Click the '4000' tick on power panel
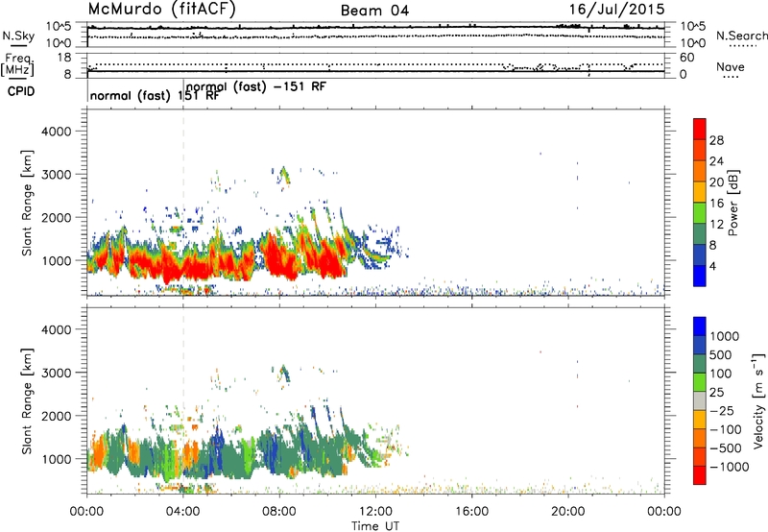This screenshot has height=532, width=768. click(x=57, y=132)
